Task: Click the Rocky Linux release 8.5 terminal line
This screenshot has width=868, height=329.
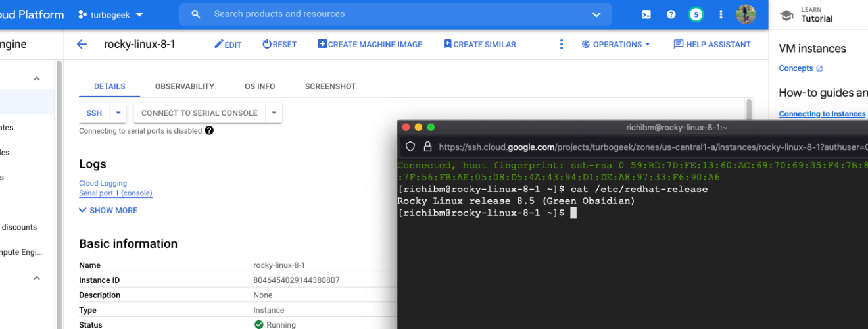Action: click(x=516, y=201)
